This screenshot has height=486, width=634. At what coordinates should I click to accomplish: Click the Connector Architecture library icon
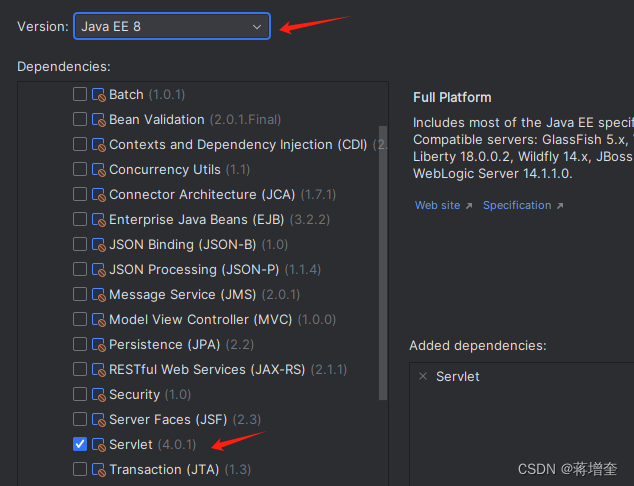pos(99,195)
